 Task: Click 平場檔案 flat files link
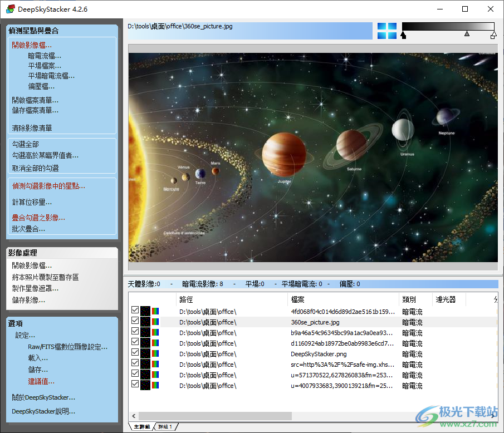pyautogui.click(x=45, y=66)
